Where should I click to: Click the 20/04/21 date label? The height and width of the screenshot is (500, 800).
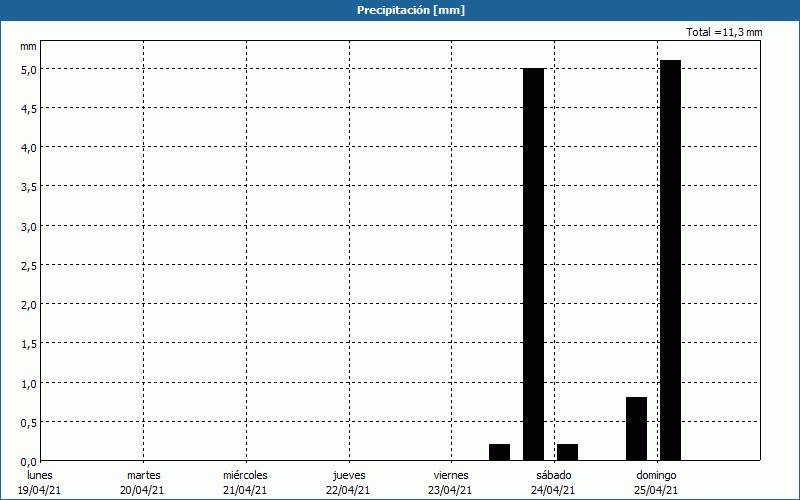coord(142,490)
